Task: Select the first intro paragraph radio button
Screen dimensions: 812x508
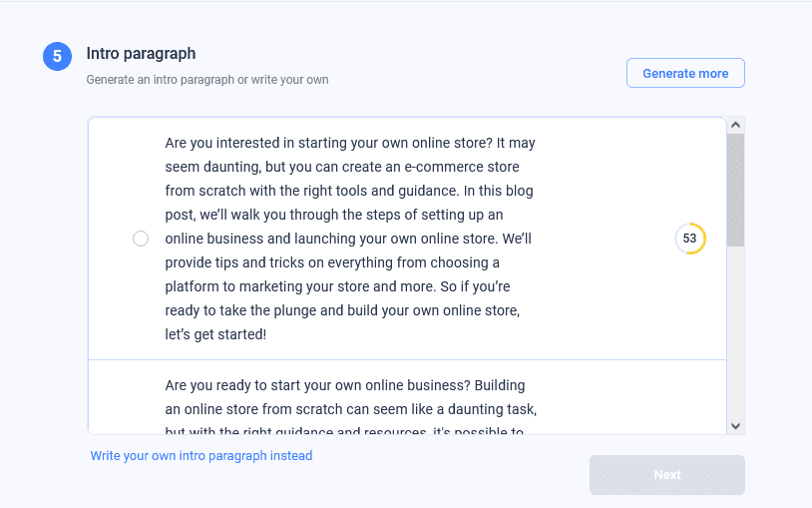Action: click(x=141, y=239)
